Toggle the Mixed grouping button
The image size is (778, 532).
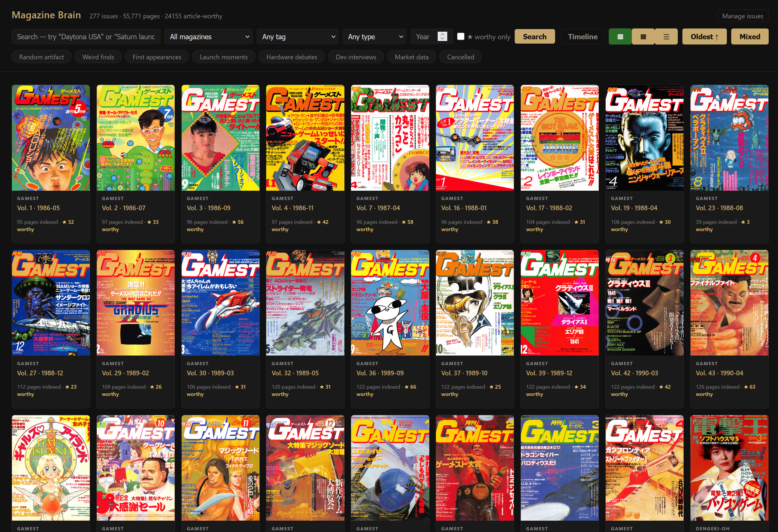[x=750, y=37]
